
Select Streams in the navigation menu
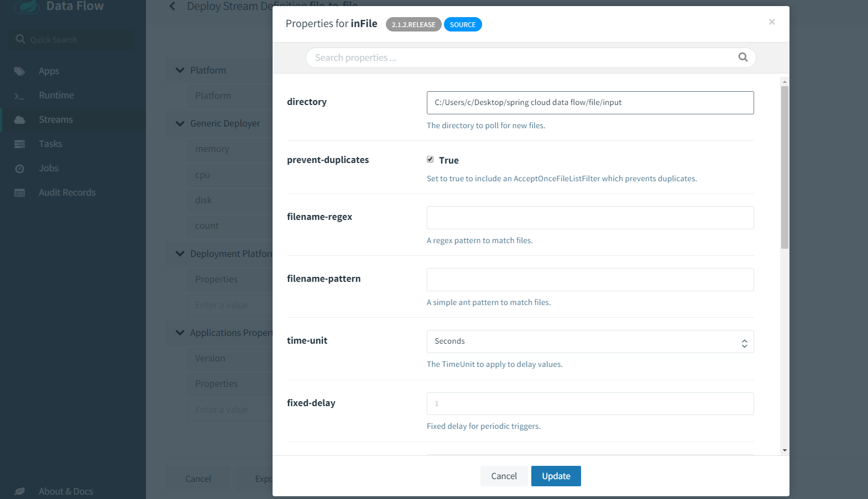(55, 119)
